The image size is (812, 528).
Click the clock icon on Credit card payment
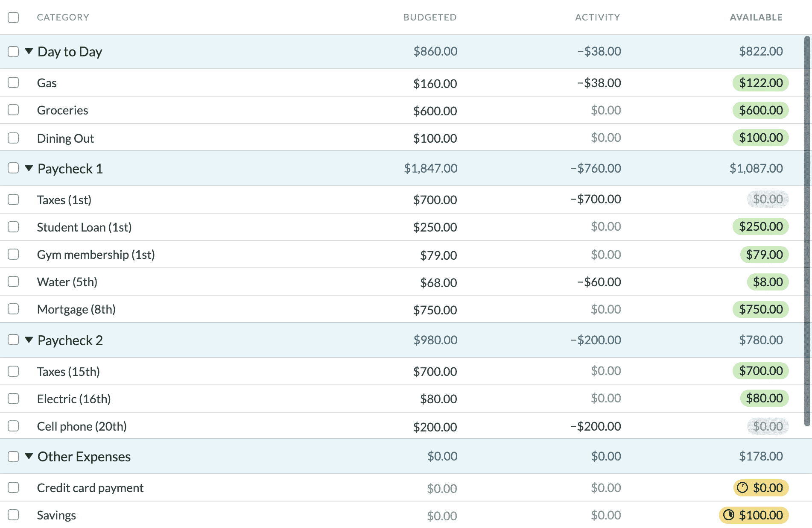coord(742,487)
